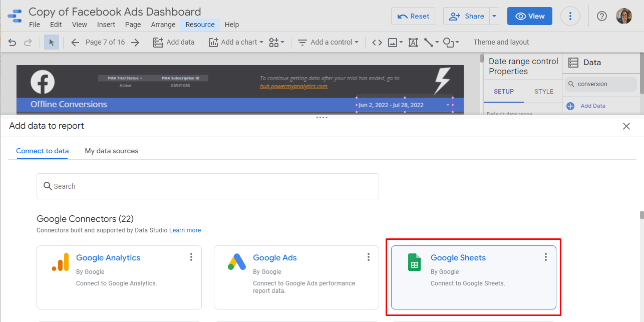Expand the Add a control dropdown

329,43
